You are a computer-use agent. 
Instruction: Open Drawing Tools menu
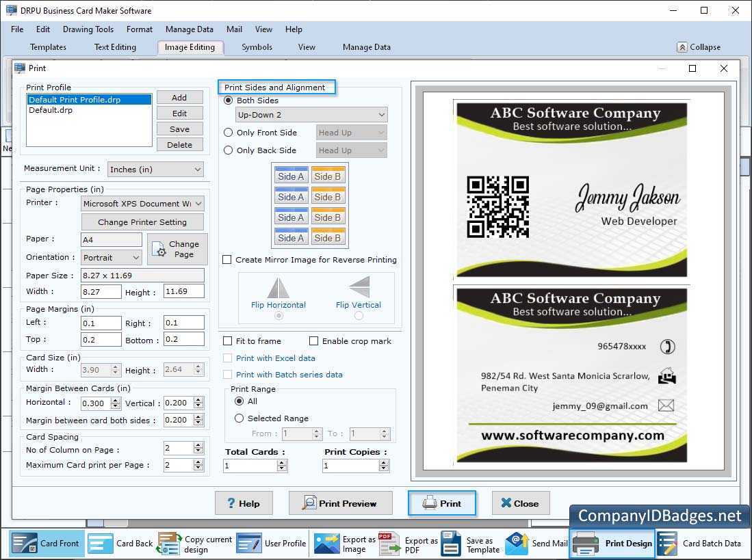[88, 29]
